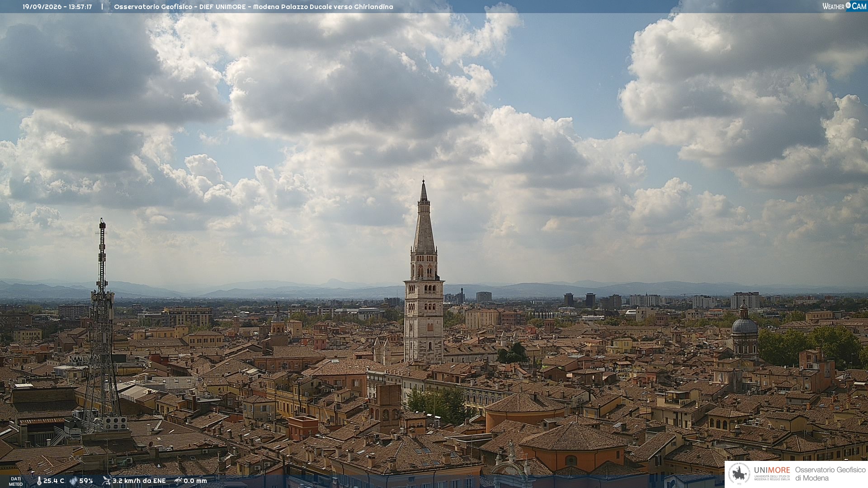Viewport: 868px width, 488px height.
Task: Click the Università degli Studi subtitle text
Action: tap(772, 478)
